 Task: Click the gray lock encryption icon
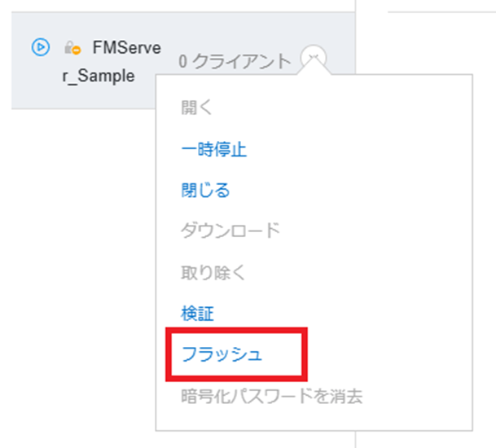click(x=68, y=47)
